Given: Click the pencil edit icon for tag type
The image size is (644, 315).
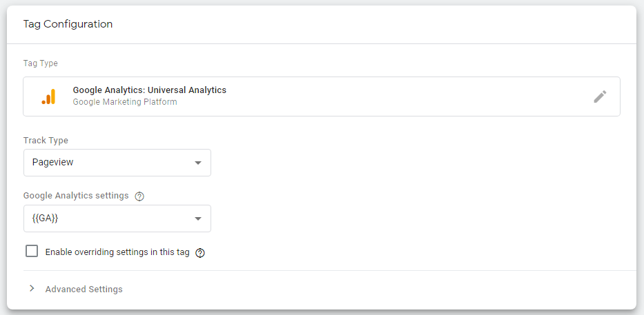Looking at the screenshot, I should 600,96.
